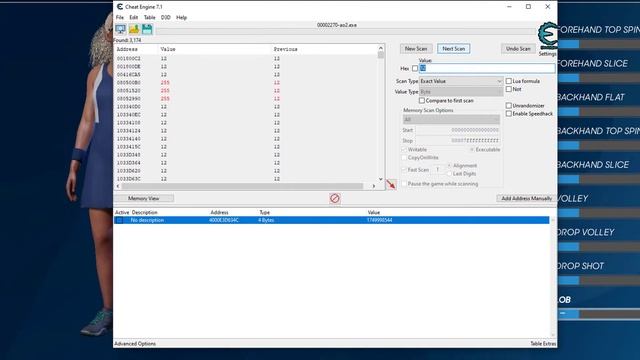This screenshot has width=640, height=360.
Task: Toggle the Not checkbox
Action: pos(509,89)
